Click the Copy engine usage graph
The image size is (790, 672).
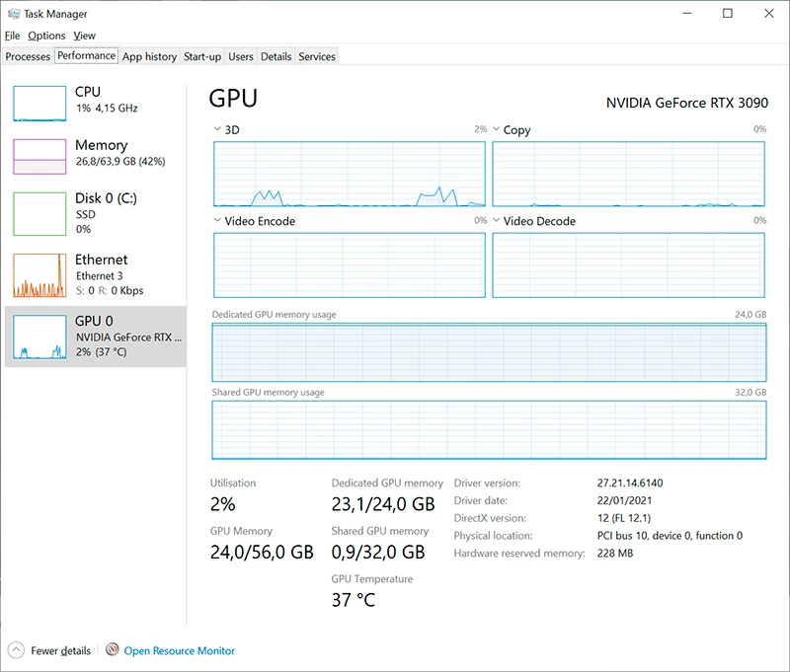(x=628, y=174)
